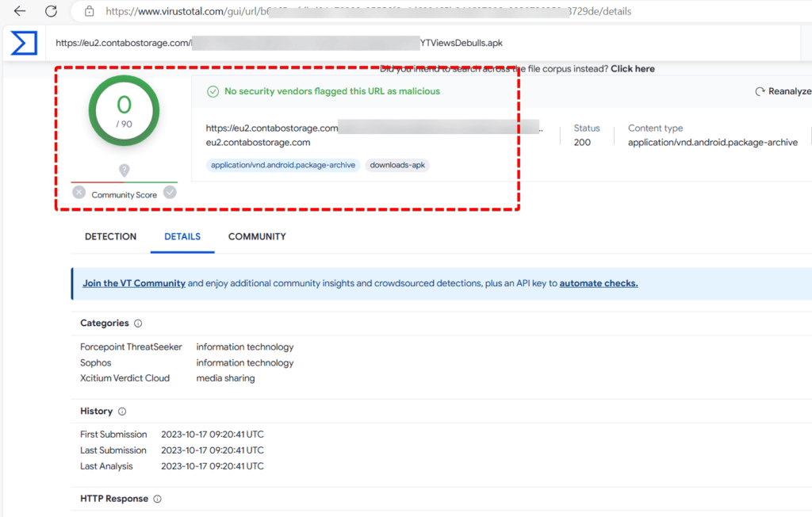Screen dimensions: 812x517
Task: Click the Content type value text
Action: pyautogui.click(x=713, y=143)
